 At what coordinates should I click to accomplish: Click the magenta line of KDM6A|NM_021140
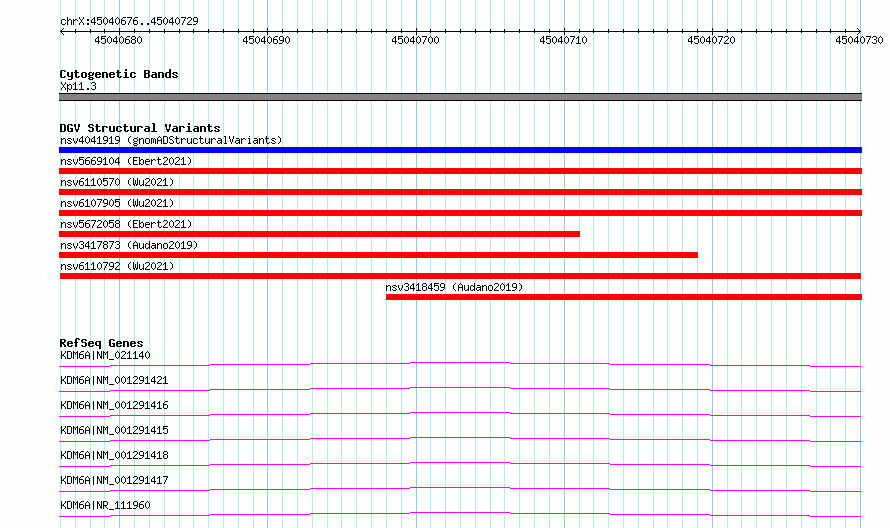(x=460, y=364)
